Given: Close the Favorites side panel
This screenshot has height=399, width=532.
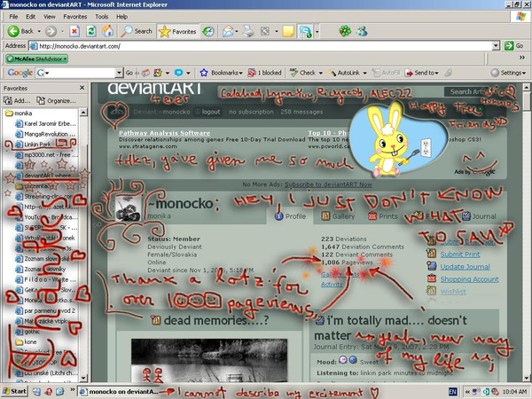Looking at the screenshot, I should 82,88.
